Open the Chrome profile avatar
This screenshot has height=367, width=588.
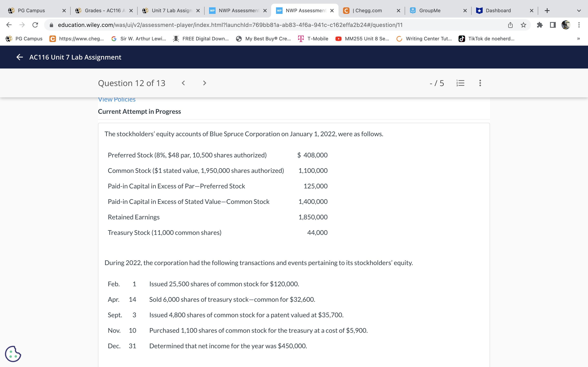[566, 25]
